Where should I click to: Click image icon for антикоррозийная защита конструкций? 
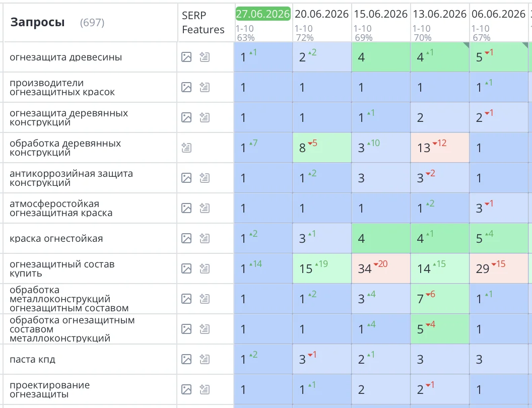point(186,178)
